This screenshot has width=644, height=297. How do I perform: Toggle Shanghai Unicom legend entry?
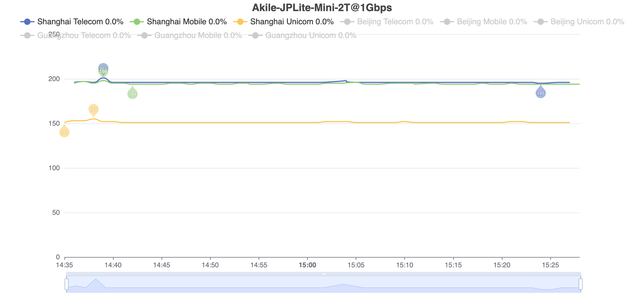pos(283,22)
